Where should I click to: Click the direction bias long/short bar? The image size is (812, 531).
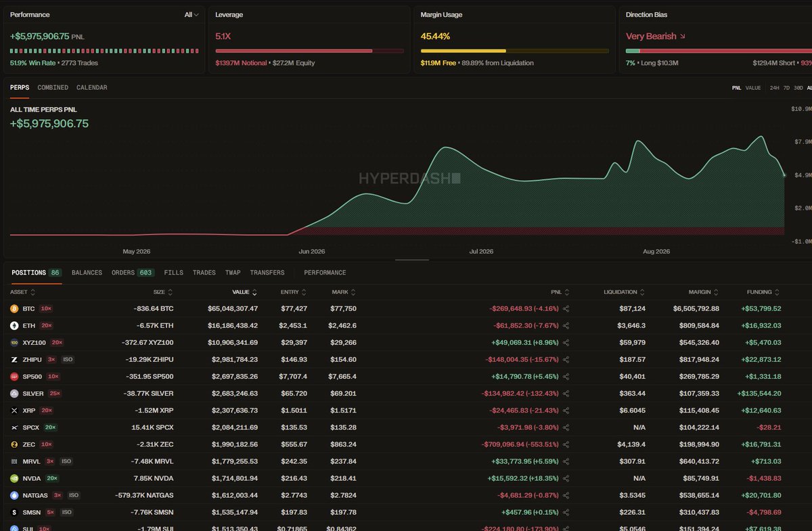pos(719,51)
